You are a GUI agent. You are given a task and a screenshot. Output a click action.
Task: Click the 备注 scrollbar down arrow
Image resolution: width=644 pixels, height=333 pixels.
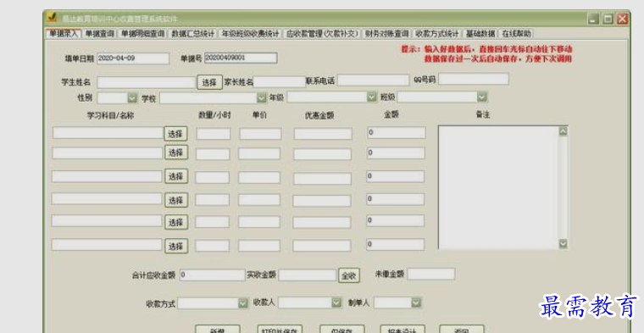click(x=563, y=243)
